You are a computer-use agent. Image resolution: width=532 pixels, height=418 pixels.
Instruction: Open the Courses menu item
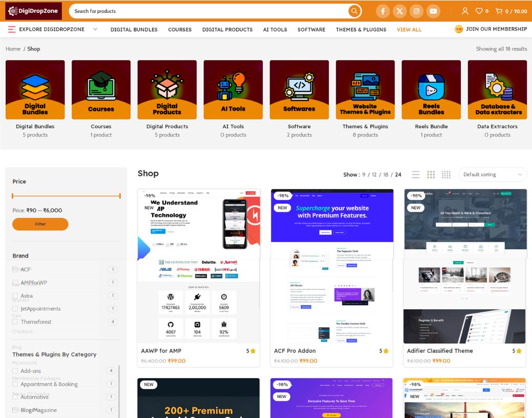(180, 30)
